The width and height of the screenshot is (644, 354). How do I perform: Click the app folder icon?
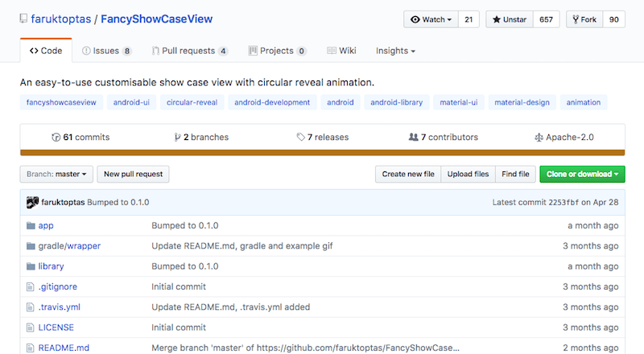(x=31, y=225)
